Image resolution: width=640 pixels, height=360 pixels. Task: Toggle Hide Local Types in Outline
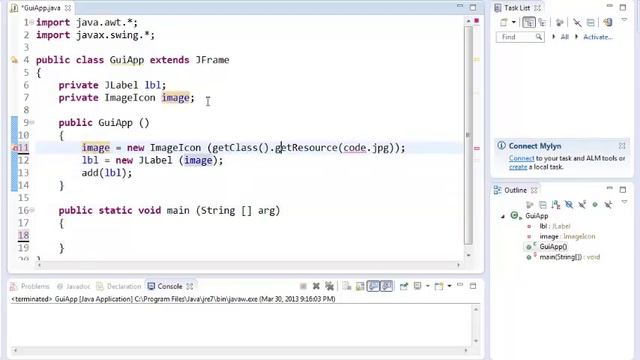608,204
